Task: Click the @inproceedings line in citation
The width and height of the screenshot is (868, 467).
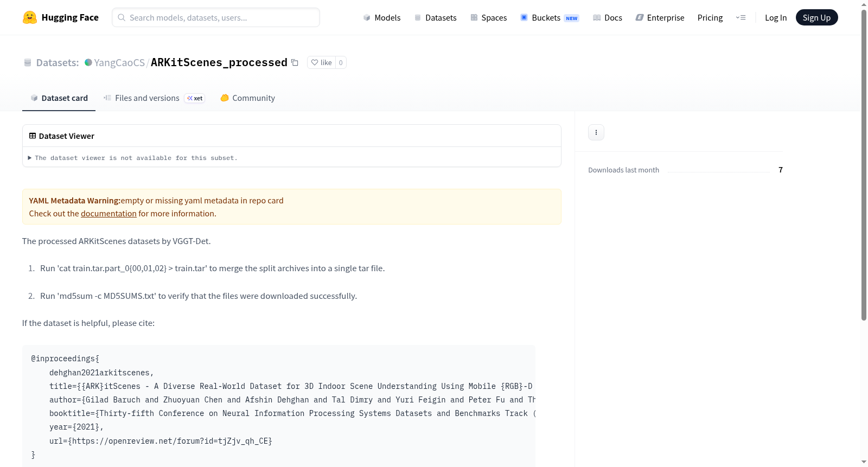Action: [x=65, y=359]
